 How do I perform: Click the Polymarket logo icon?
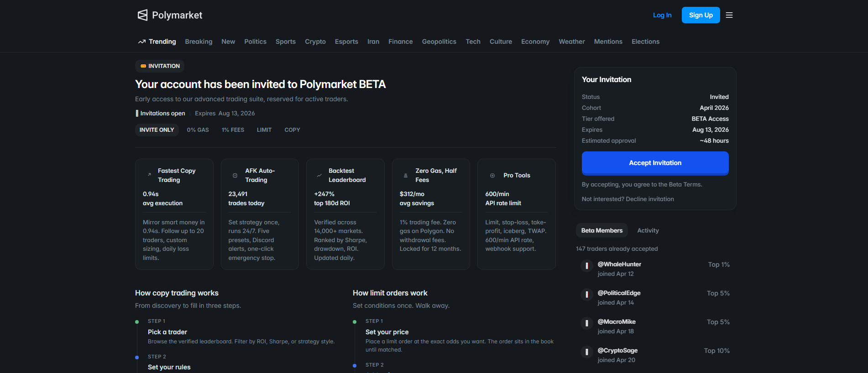click(x=142, y=15)
